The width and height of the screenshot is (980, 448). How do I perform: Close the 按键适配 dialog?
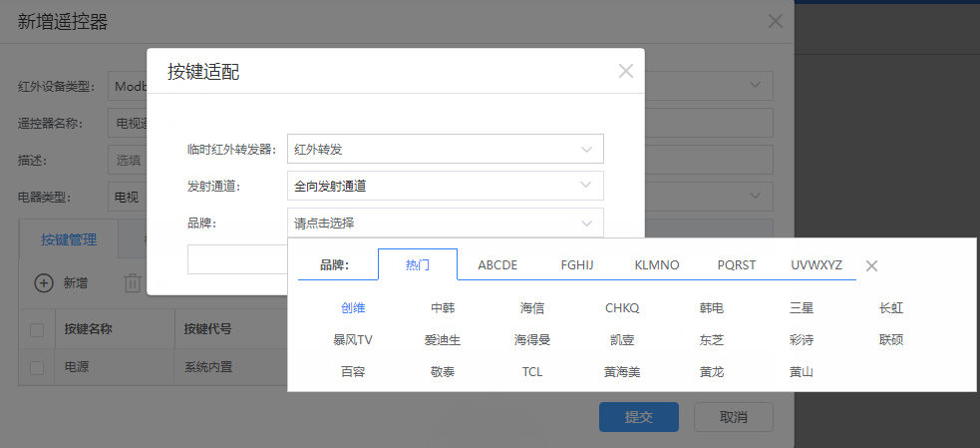pos(626,71)
